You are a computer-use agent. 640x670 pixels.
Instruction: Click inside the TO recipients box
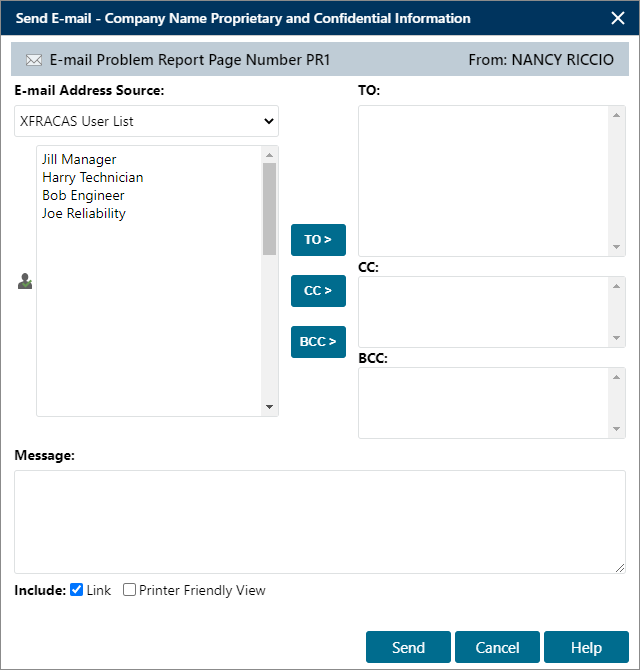pyautogui.click(x=484, y=180)
